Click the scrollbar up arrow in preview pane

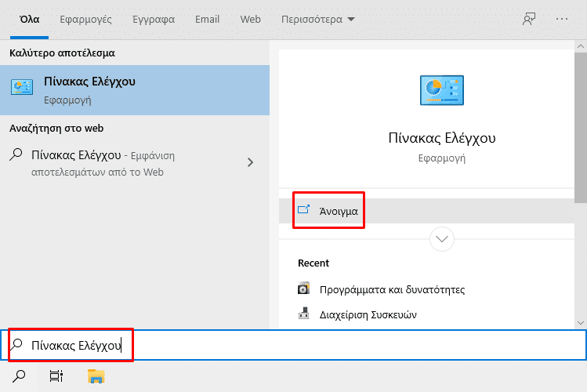pos(581,46)
